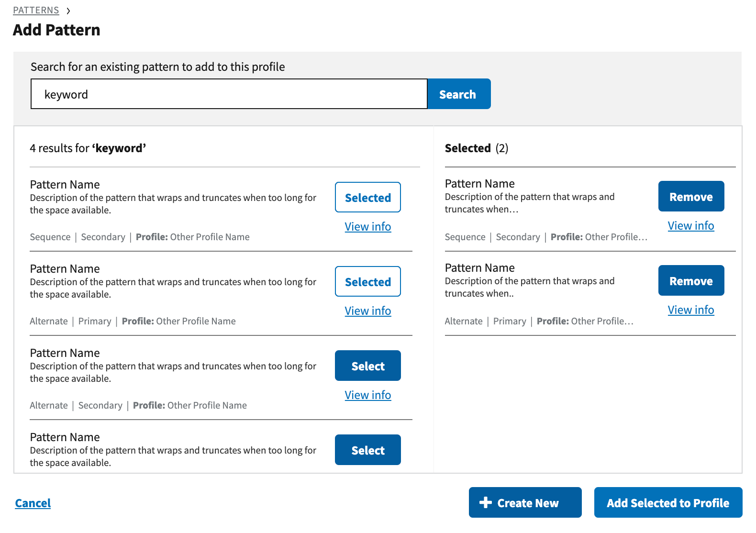Deselect the first Sequence Secondary result
The width and height of the screenshot is (756, 533).
tap(367, 197)
